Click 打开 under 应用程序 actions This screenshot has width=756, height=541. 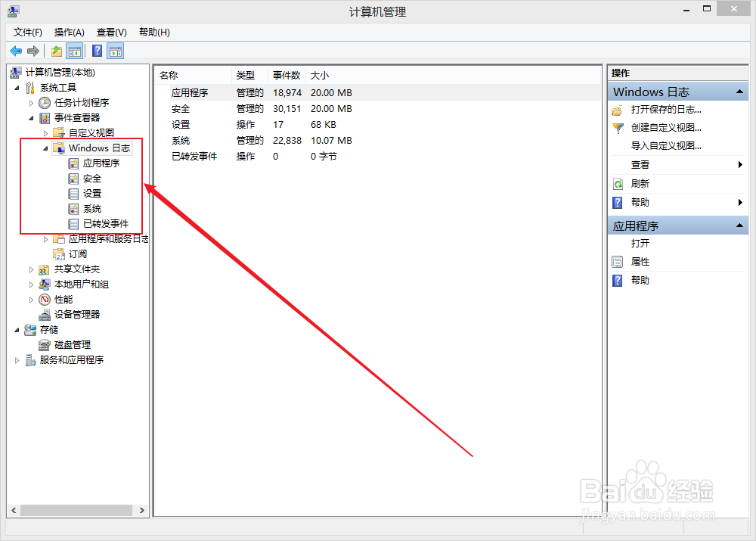point(640,243)
